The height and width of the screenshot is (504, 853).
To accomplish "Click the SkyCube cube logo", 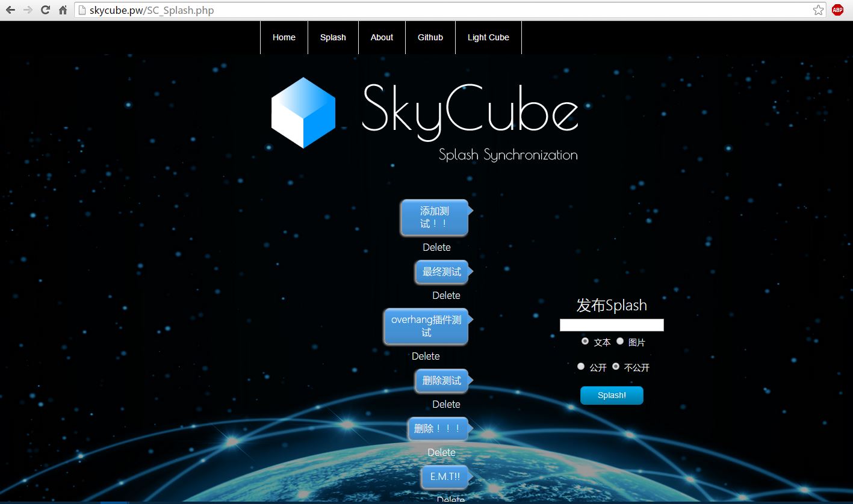I will click(x=303, y=112).
